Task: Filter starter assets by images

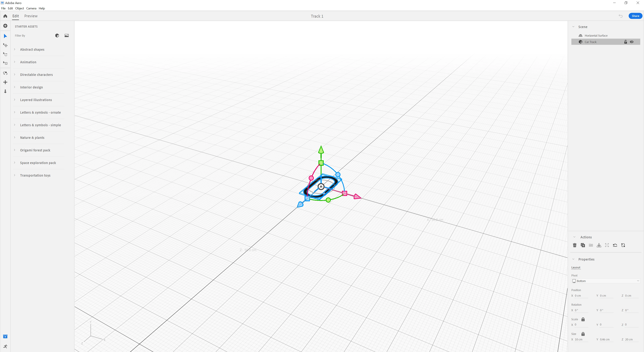Action: [67, 36]
